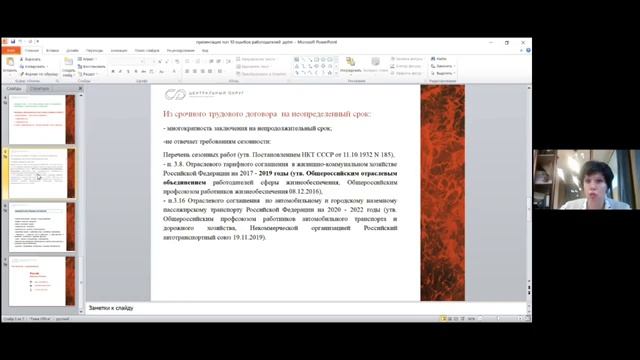
Task: Switch to Slides pane tab
Action: (x=13, y=89)
